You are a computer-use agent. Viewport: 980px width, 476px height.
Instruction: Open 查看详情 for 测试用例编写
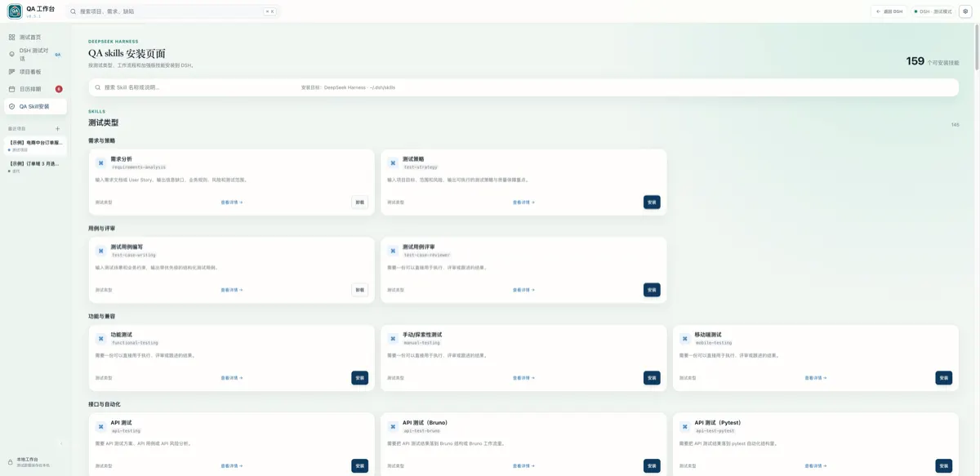(x=232, y=290)
